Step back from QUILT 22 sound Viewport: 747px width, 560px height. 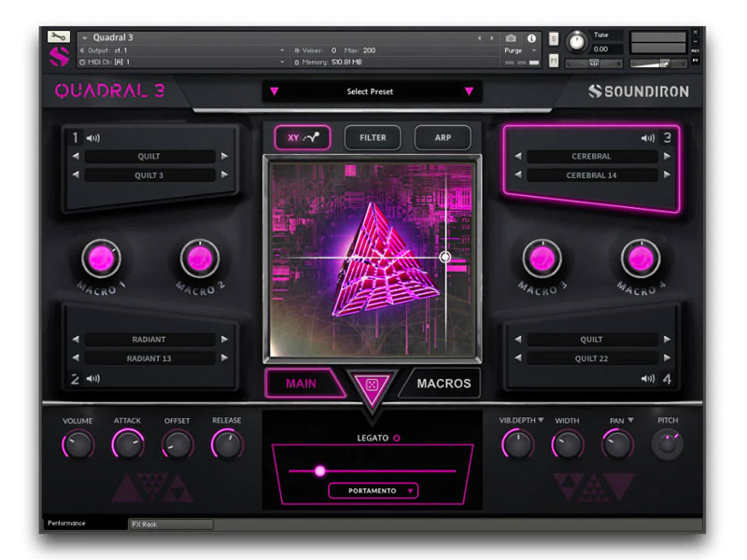click(x=518, y=357)
